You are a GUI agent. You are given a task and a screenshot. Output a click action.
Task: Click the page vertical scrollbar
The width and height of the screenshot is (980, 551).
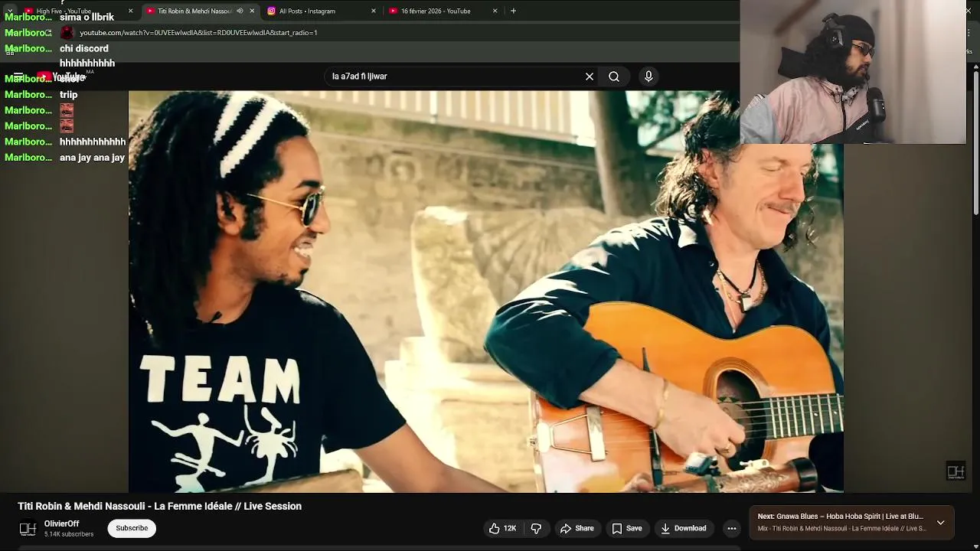[x=975, y=142]
